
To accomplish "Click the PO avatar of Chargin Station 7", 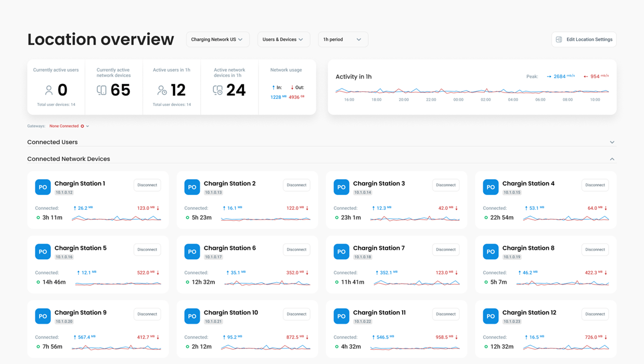I will point(341,252).
